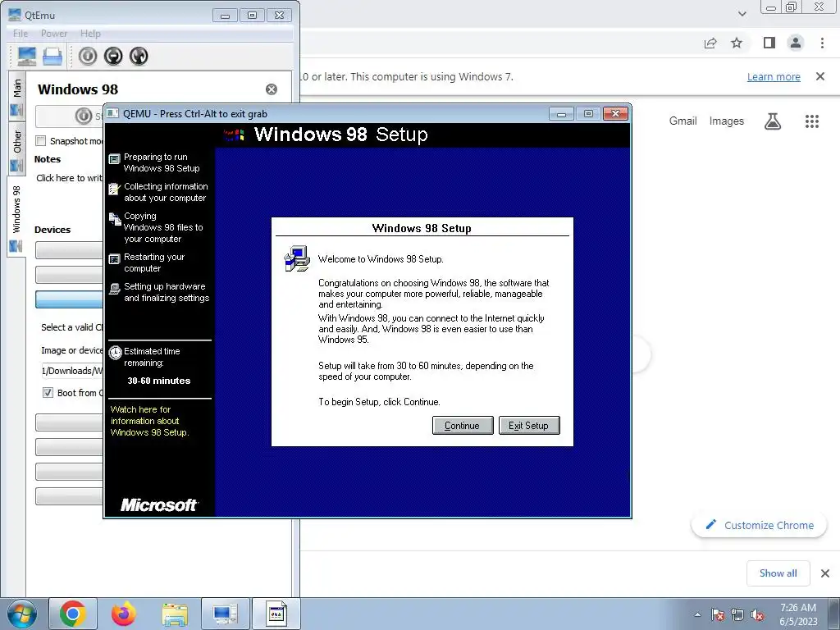Click 'Restarting your computer' step
This screenshot has height=630, width=840.
point(153,262)
